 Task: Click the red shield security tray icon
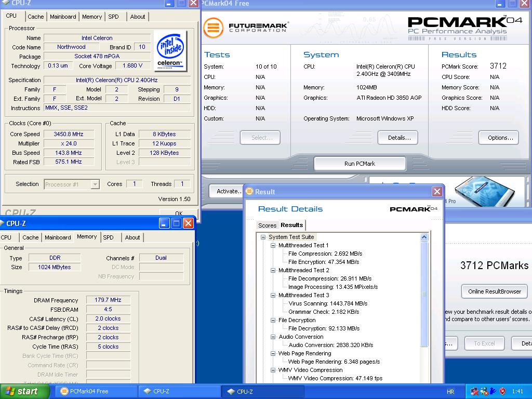coord(502,392)
